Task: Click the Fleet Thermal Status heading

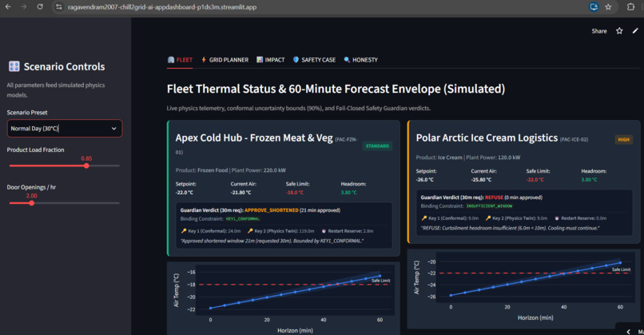Action: pos(336,89)
